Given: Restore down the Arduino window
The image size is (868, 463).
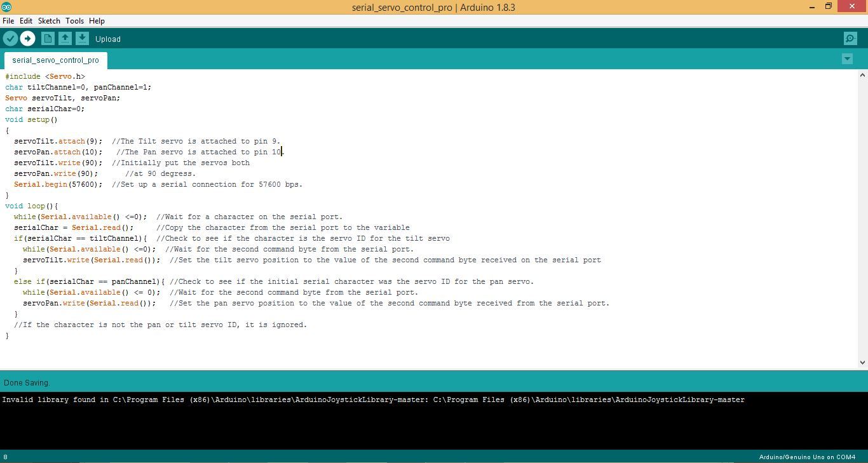Looking at the screenshot, I should [x=829, y=7].
